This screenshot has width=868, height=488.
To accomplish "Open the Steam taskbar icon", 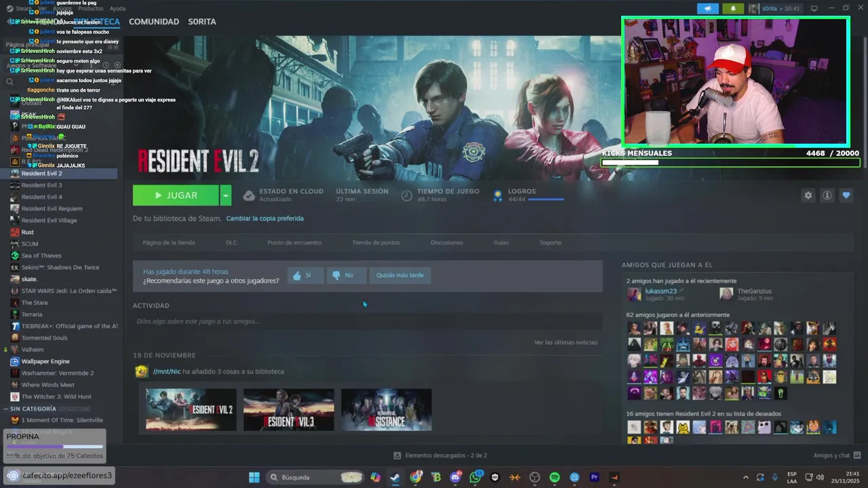I will [395, 477].
